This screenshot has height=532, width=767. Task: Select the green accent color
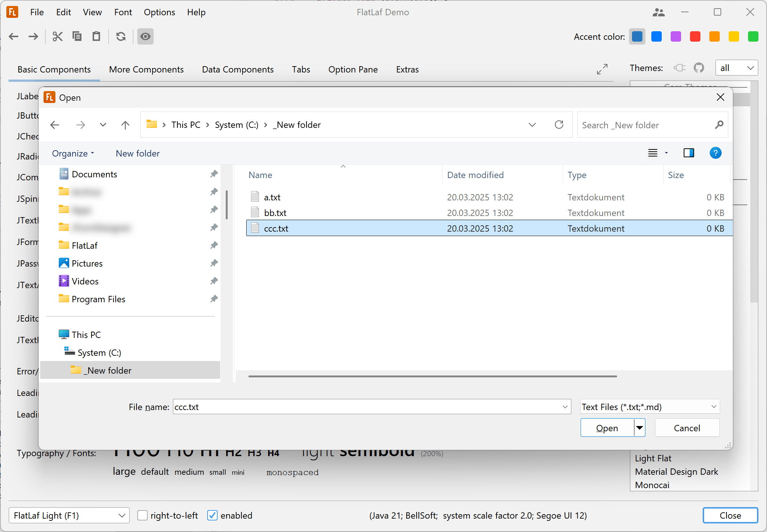(x=753, y=36)
